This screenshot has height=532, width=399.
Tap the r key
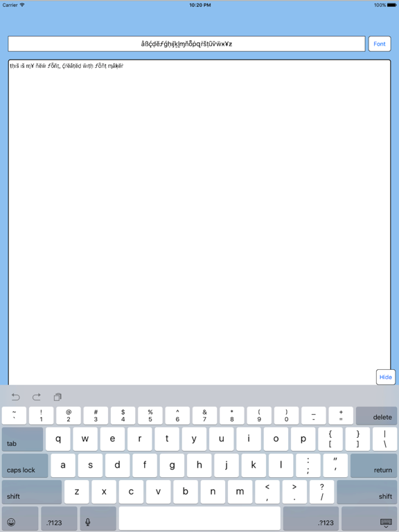[140, 439]
